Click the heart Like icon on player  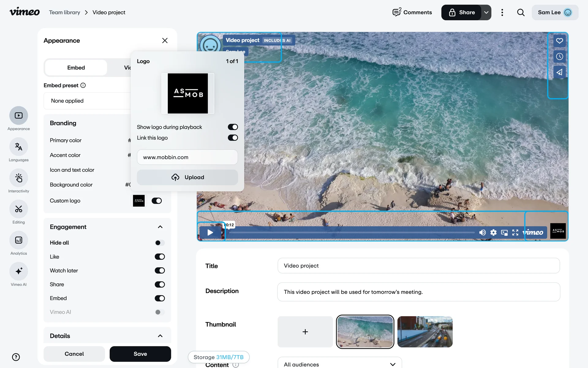[x=559, y=41]
